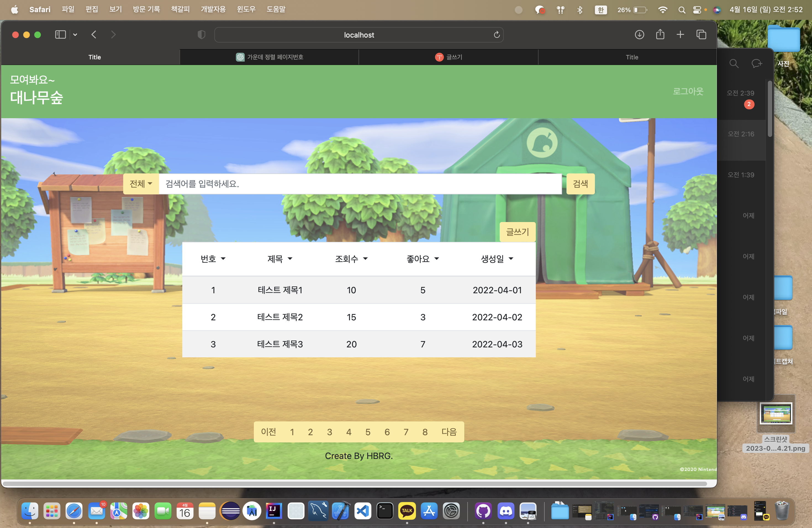
Task: Open the 오전 2:39 chat with unread badge
Action: point(741,99)
